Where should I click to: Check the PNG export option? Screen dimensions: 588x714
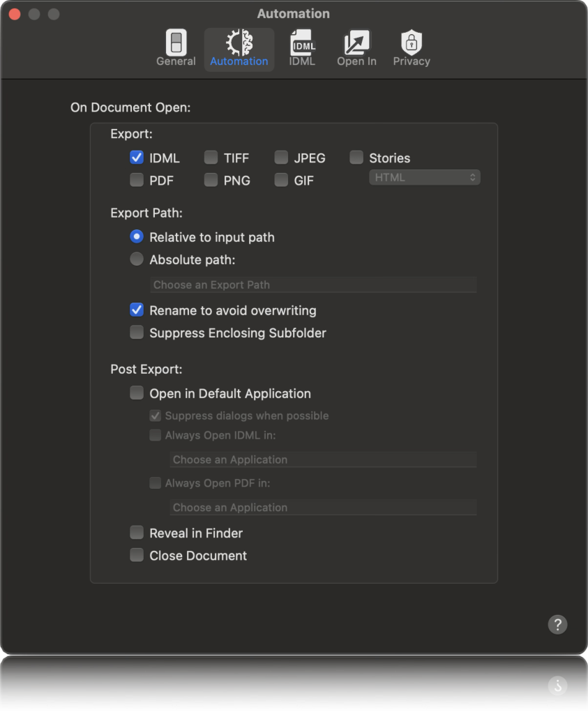pyautogui.click(x=211, y=180)
